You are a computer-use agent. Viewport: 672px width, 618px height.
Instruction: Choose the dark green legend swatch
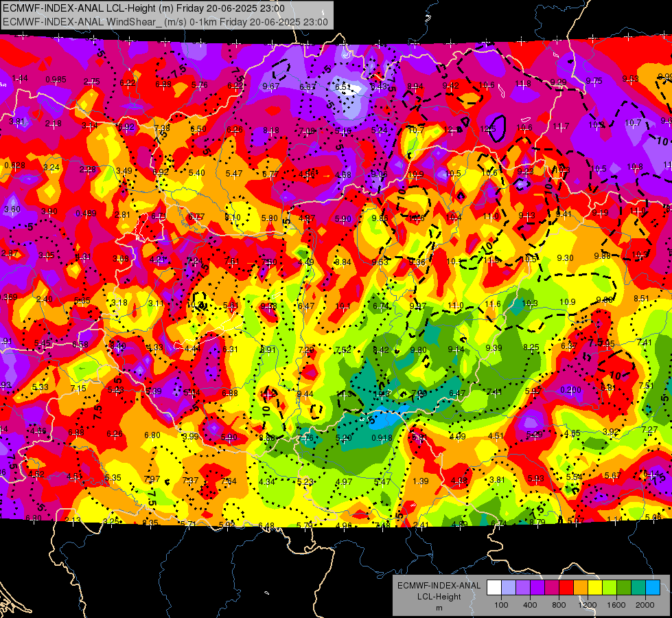(x=624, y=588)
